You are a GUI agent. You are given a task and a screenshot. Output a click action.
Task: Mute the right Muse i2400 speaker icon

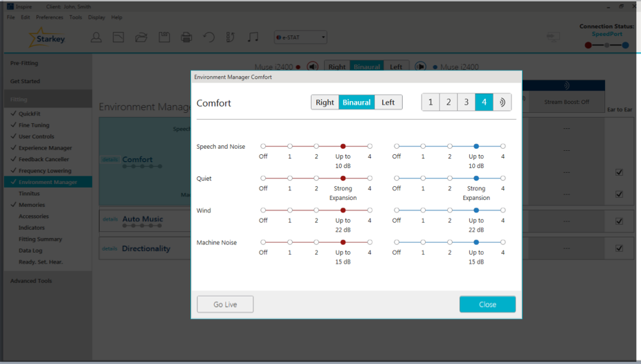pos(312,66)
